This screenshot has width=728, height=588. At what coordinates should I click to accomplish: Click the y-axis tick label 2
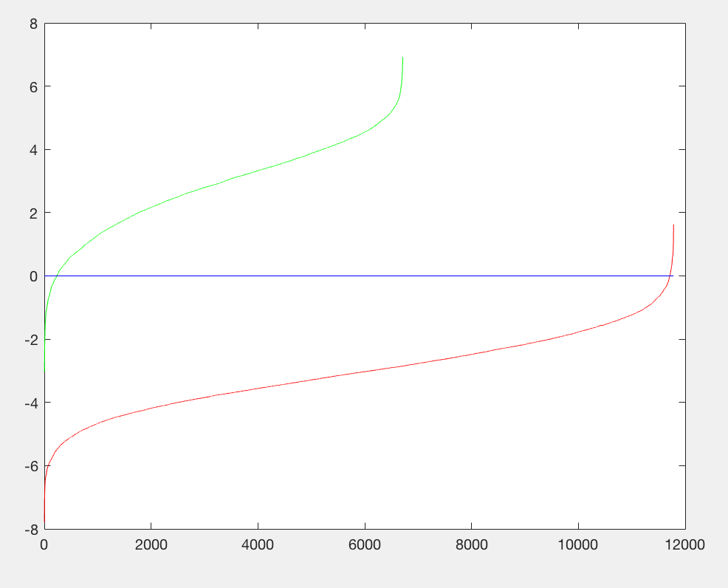33,213
